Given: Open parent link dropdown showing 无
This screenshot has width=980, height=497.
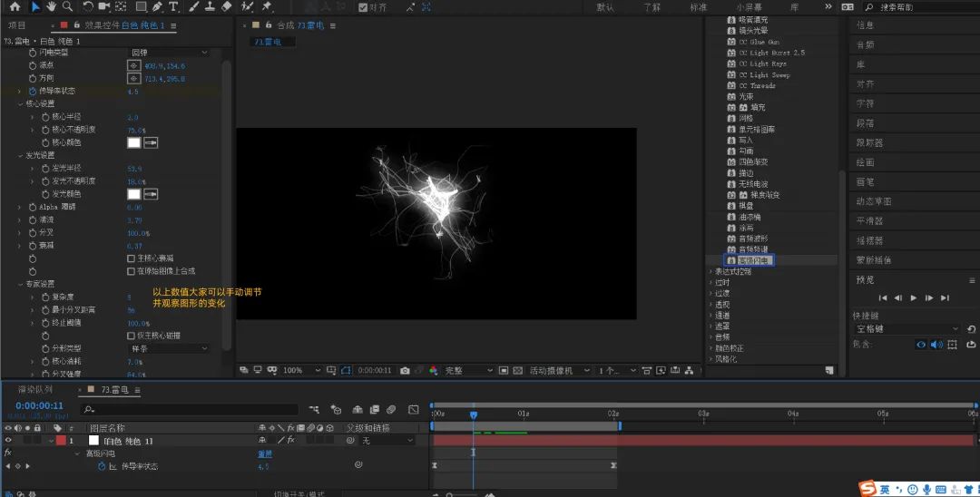Looking at the screenshot, I should coord(387,441).
